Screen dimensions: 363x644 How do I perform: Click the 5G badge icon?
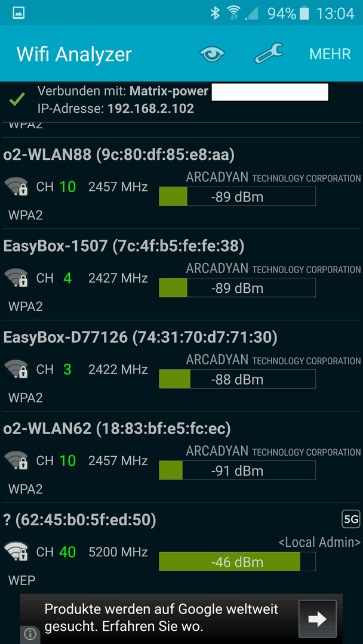point(350,519)
